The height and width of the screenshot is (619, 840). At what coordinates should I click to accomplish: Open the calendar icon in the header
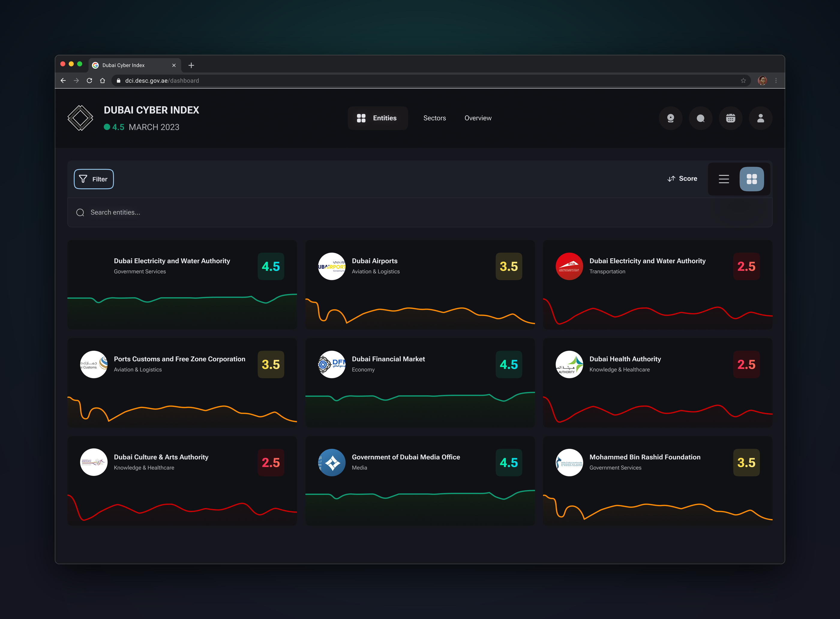pyautogui.click(x=730, y=119)
